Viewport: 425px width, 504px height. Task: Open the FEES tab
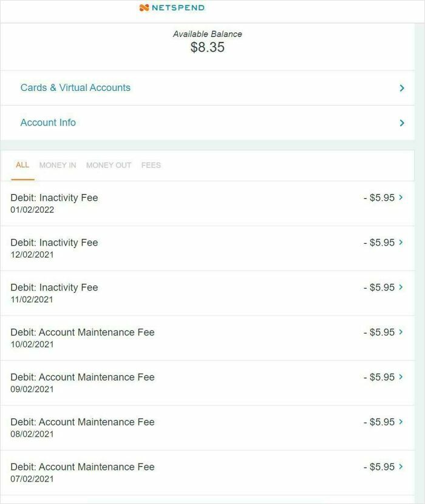point(151,164)
